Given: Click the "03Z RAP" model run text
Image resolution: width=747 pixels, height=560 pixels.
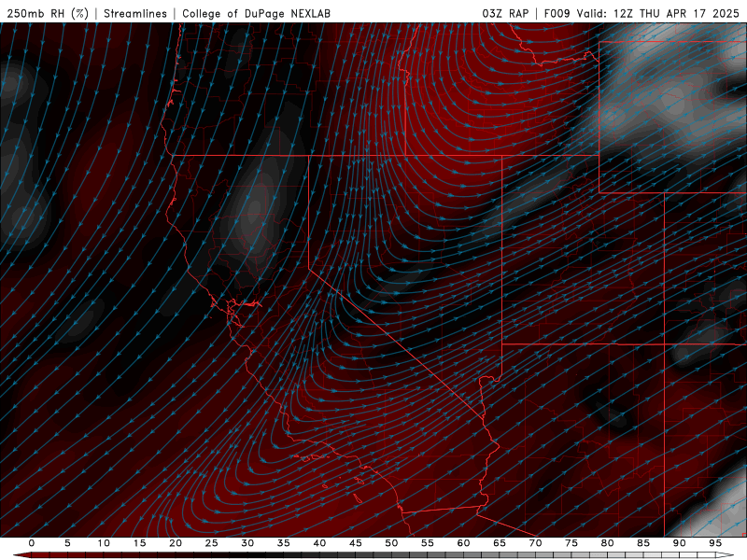Looking at the screenshot, I should point(505,13).
